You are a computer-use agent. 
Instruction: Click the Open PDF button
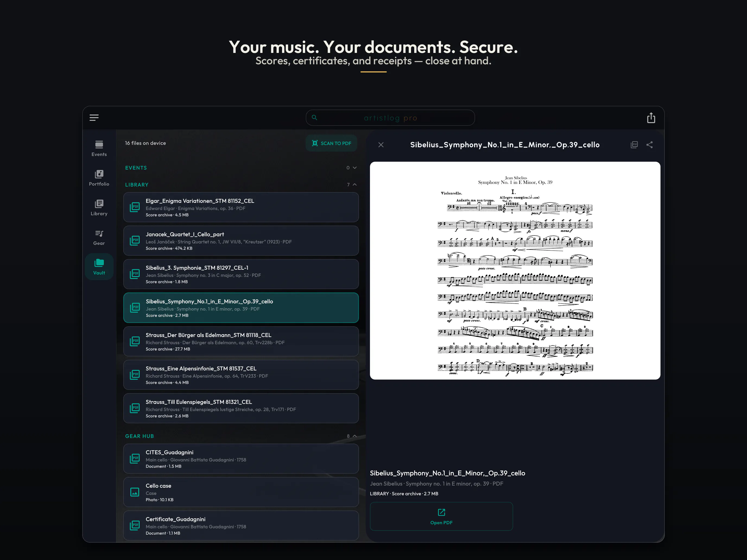[x=441, y=517]
